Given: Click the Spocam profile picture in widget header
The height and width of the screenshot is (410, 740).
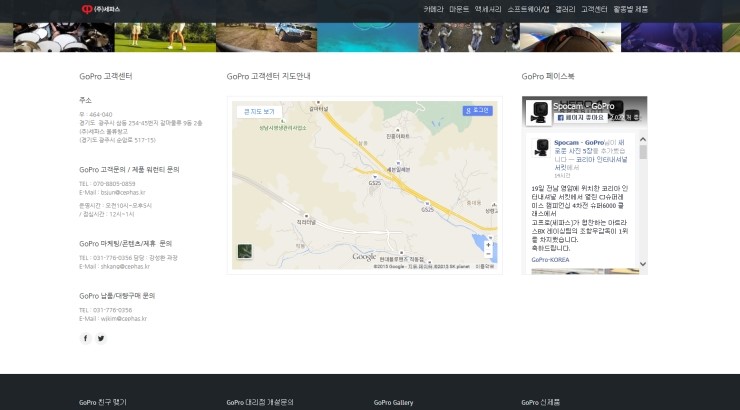Looking at the screenshot, I should point(538,112).
